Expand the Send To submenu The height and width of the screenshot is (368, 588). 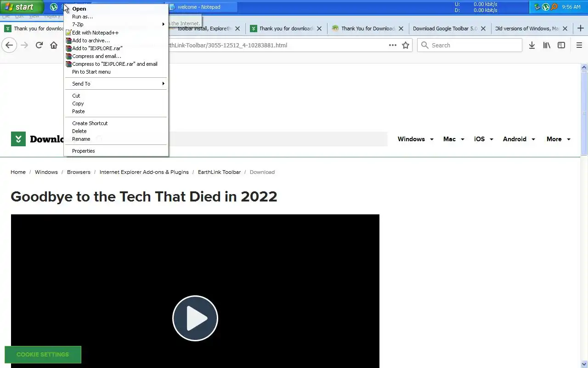116,84
